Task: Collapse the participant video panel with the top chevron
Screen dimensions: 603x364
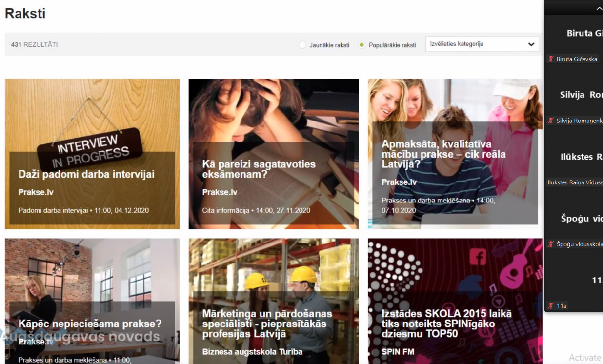Action: 599,8
